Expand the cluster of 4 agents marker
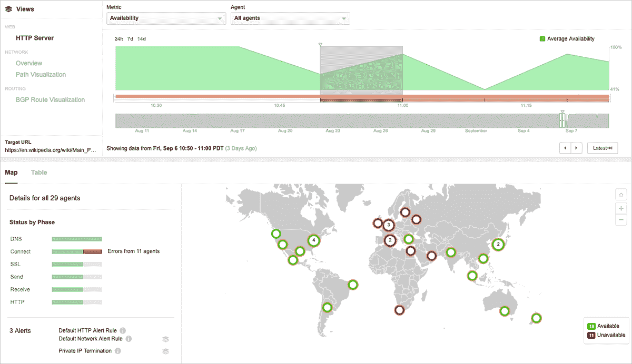632x364 pixels. 314,240
